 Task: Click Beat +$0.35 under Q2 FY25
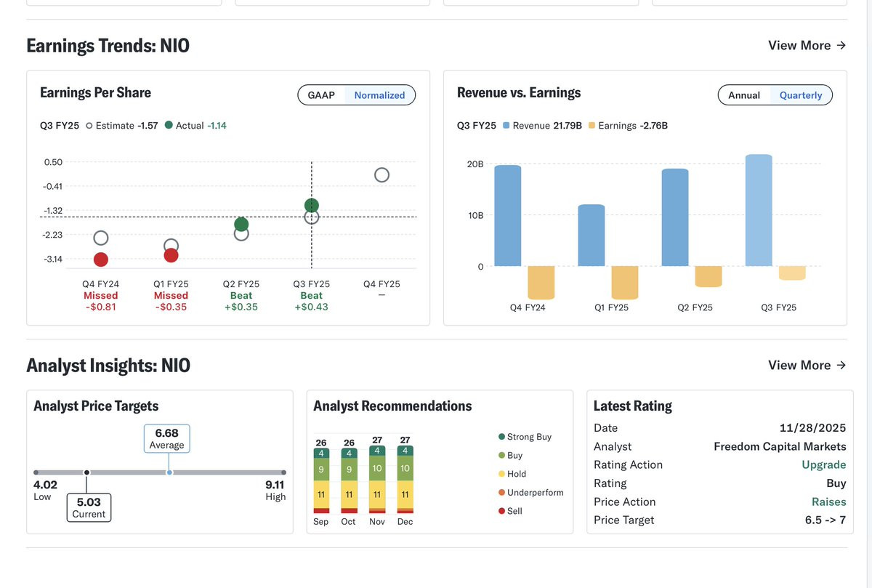tap(241, 301)
